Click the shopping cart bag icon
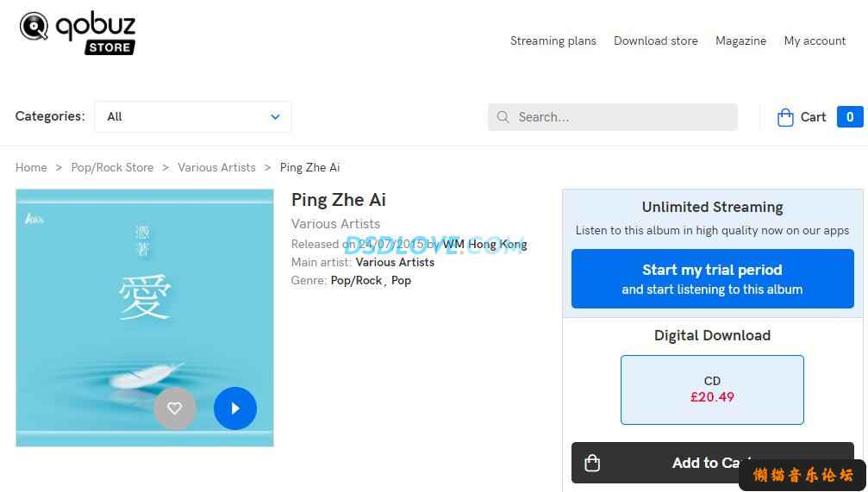The width and height of the screenshot is (868, 492). (785, 117)
